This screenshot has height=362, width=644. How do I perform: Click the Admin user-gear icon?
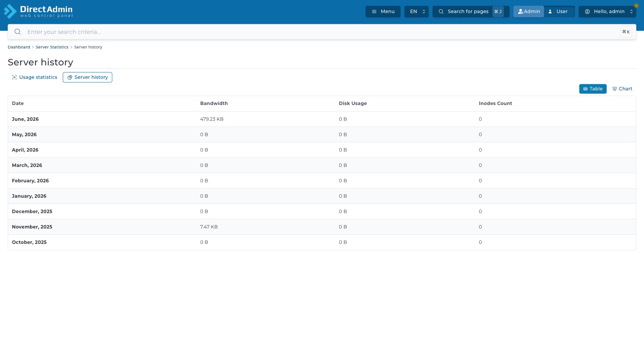520,12
